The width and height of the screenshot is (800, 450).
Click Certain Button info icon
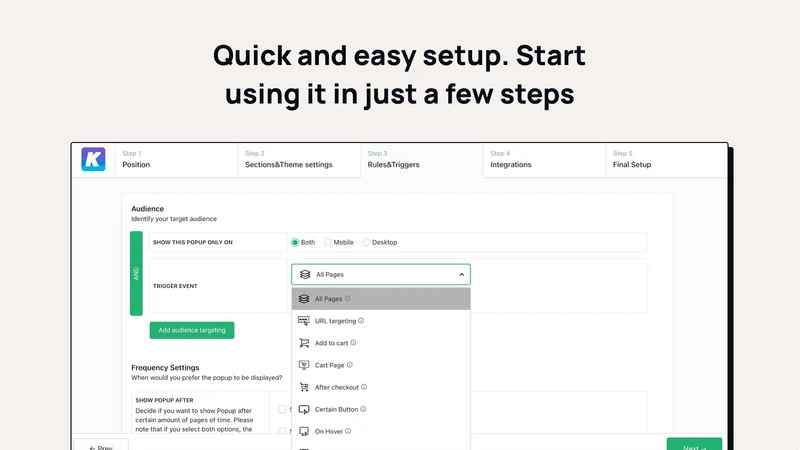[x=363, y=409]
